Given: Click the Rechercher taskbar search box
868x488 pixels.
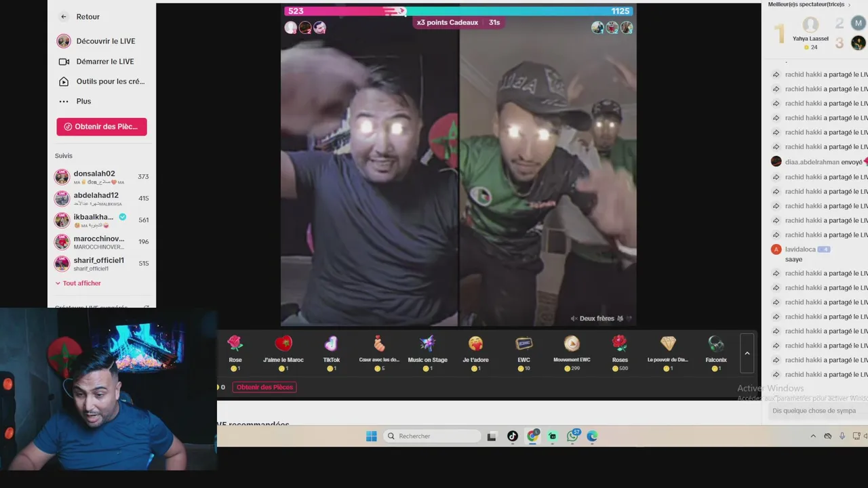Looking at the screenshot, I should pos(432,436).
